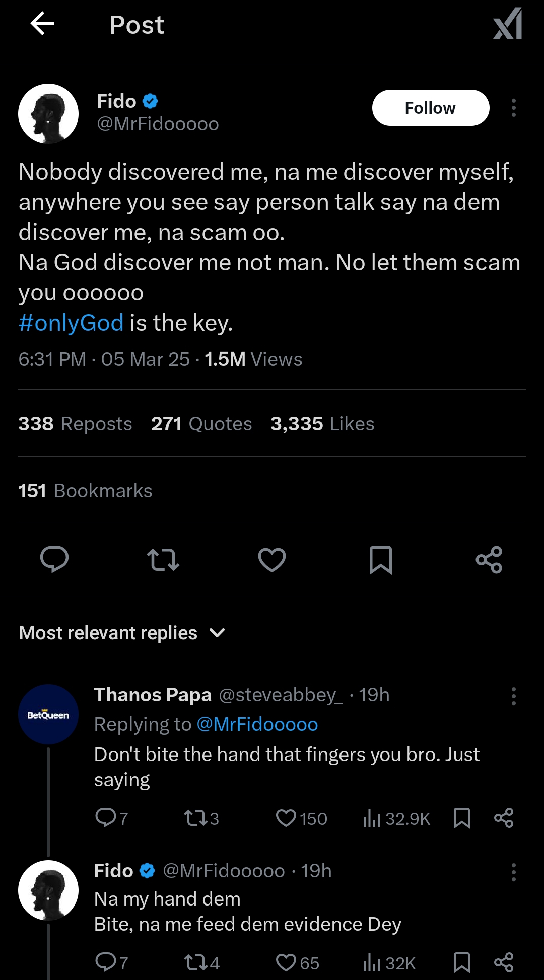The width and height of the screenshot is (544, 980).
Task: Reply to Fido's main post
Action: 54,559
